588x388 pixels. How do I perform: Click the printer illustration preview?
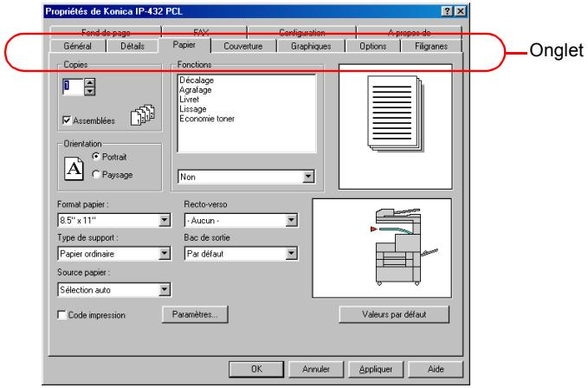pos(382,249)
